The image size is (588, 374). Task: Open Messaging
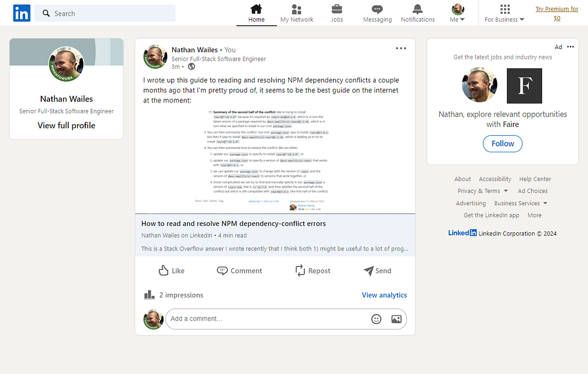(x=377, y=14)
